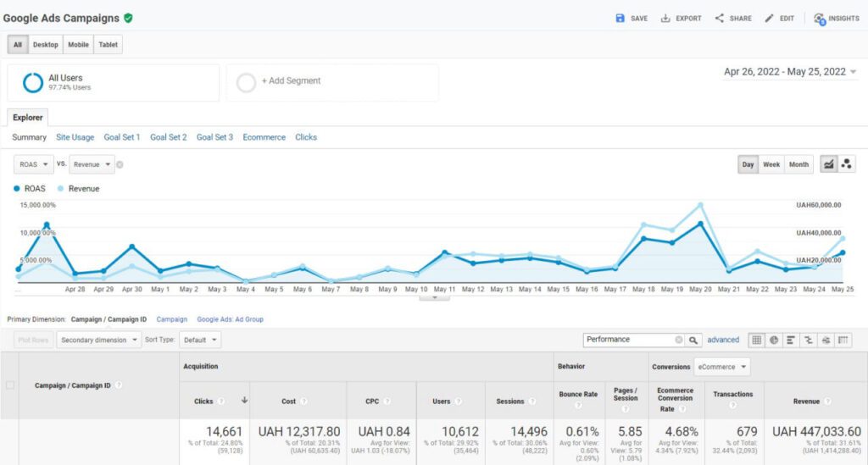Click the Edit pencil icon
Screen dimensions: 868x465
tap(770, 18)
